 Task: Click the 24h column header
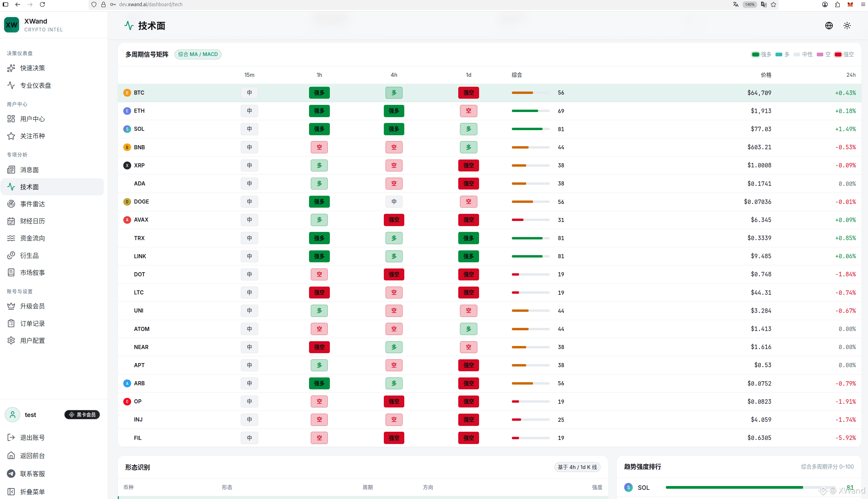click(x=851, y=75)
